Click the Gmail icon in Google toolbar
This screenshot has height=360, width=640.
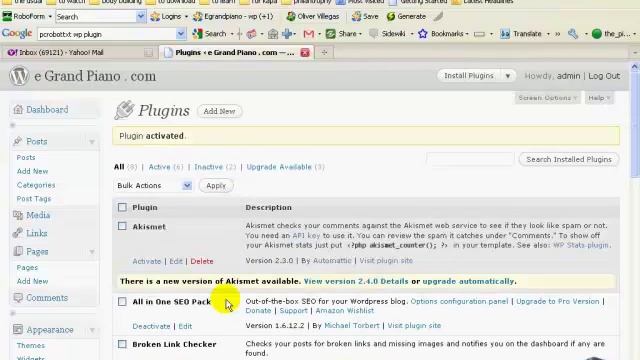(x=309, y=34)
